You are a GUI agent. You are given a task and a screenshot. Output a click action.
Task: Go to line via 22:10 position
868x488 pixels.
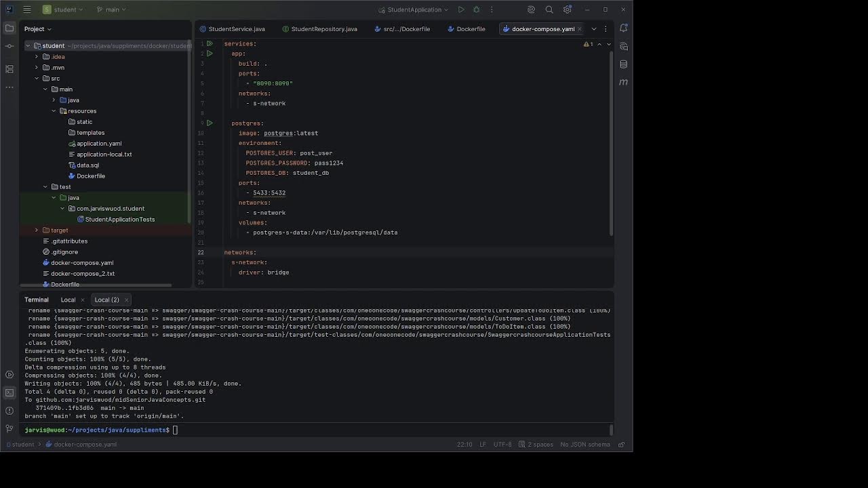[465, 445]
